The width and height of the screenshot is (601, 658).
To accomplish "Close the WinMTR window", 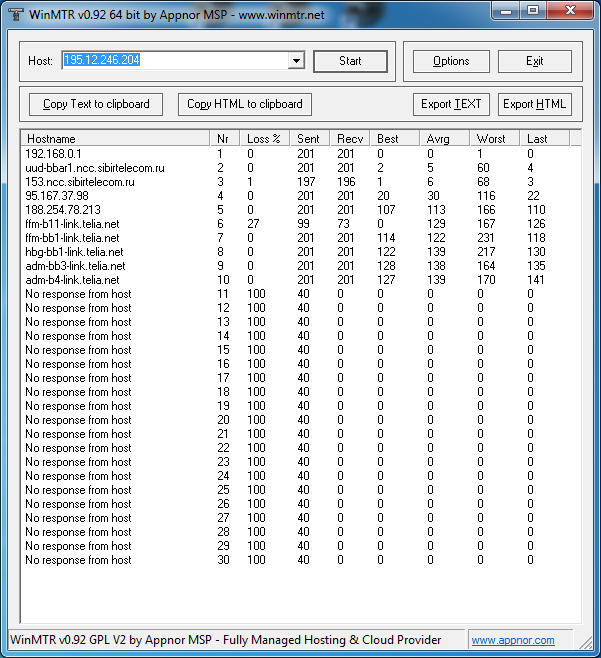I will [x=570, y=10].
